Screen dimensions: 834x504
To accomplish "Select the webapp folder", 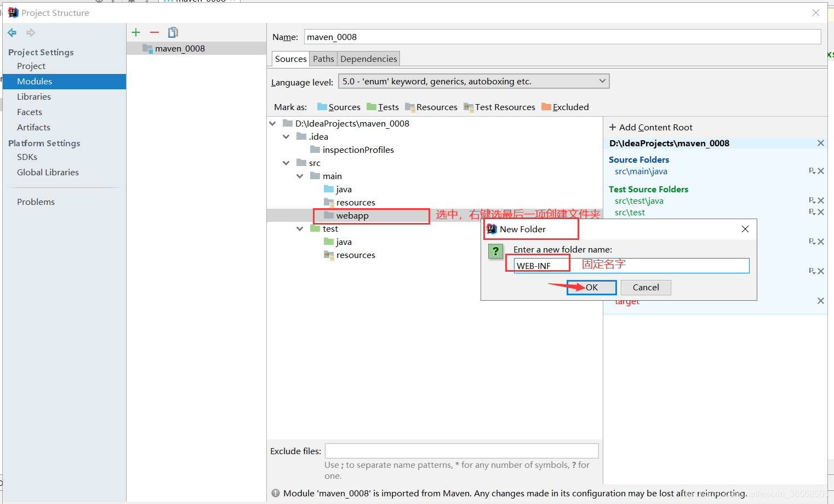I will point(352,215).
